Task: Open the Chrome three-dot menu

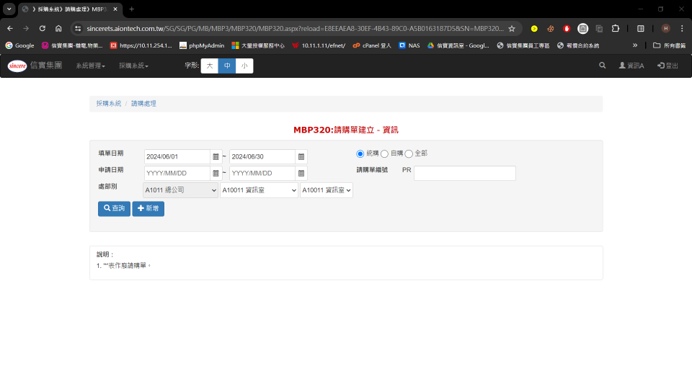Action: point(682,29)
